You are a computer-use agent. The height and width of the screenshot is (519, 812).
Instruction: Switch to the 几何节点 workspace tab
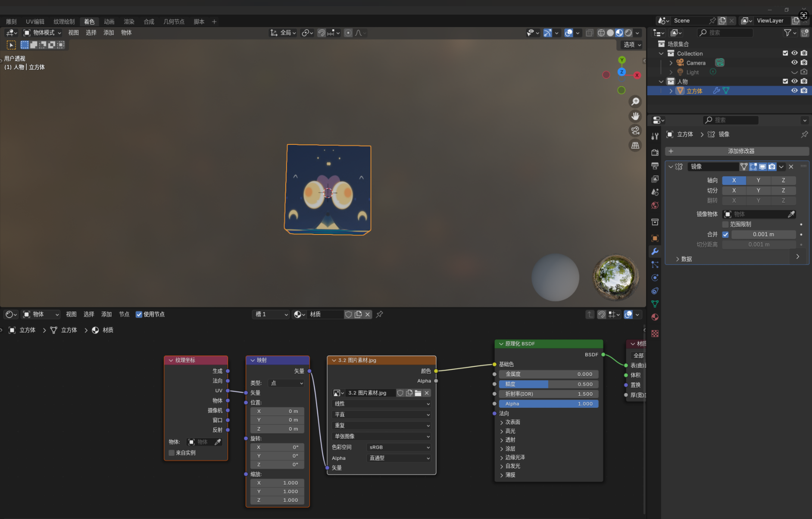point(174,22)
